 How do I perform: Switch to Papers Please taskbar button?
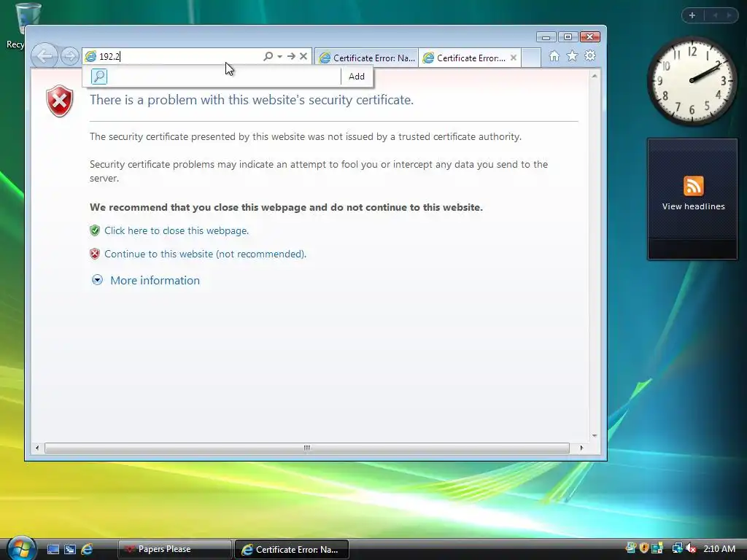tap(174, 550)
